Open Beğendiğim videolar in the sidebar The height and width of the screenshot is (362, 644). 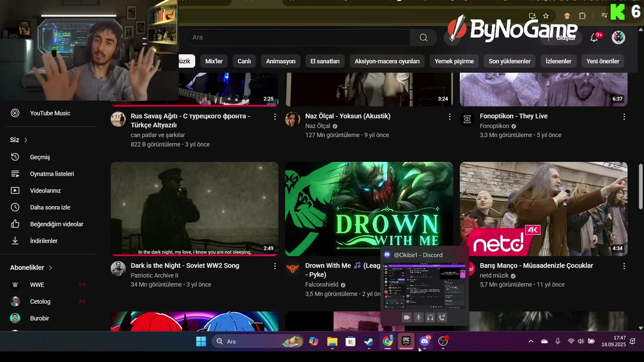pos(50,224)
